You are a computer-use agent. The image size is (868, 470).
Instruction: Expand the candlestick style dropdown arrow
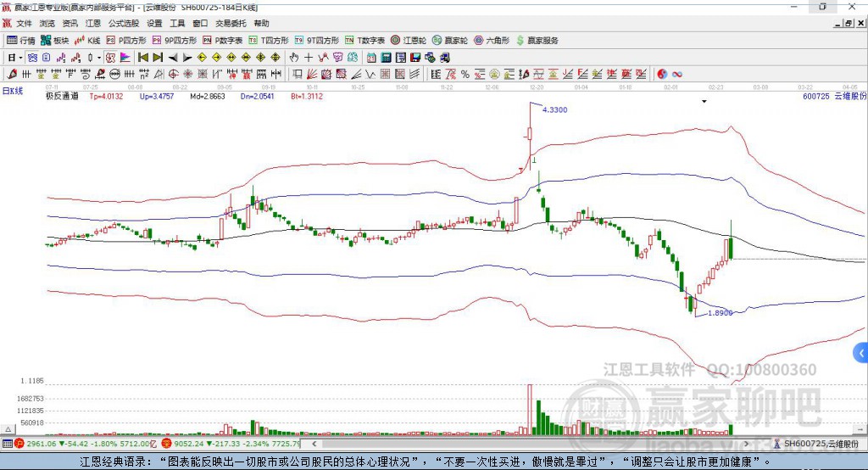click(x=99, y=58)
